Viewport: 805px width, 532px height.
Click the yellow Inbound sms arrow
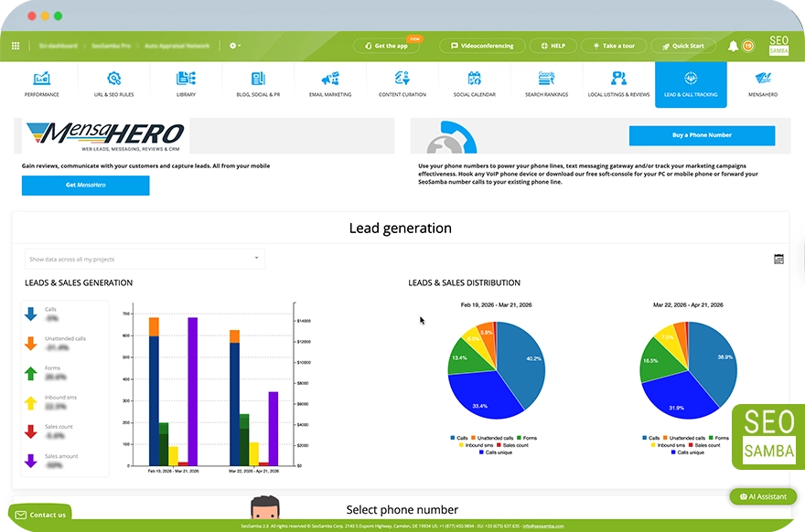[x=31, y=402]
